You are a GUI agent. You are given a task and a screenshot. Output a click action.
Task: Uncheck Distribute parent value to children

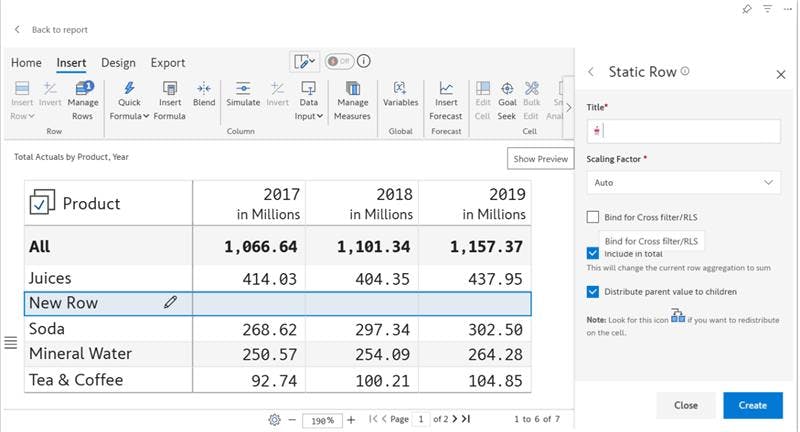592,292
